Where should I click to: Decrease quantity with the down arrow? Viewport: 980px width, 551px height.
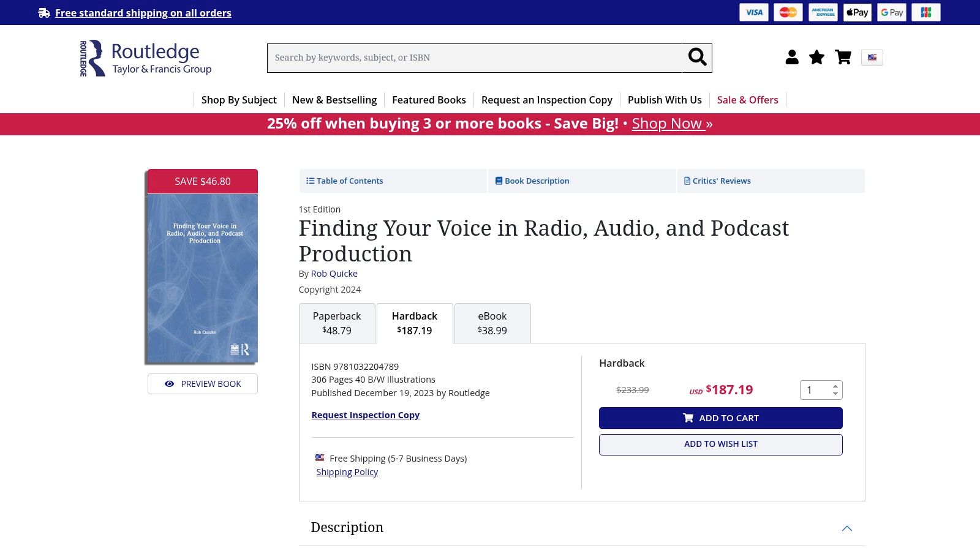tap(835, 394)
